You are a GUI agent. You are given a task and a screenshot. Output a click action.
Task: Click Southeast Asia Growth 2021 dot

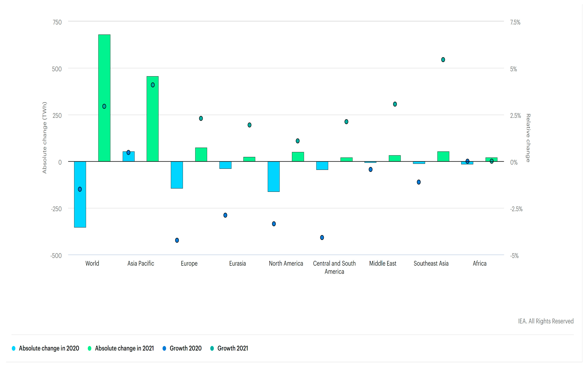pos(443,60)
